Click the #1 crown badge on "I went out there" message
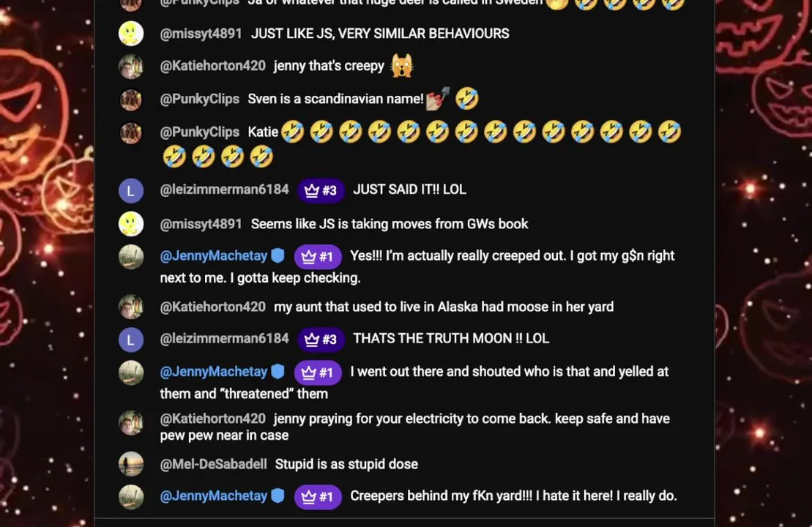 coord(318,373)
